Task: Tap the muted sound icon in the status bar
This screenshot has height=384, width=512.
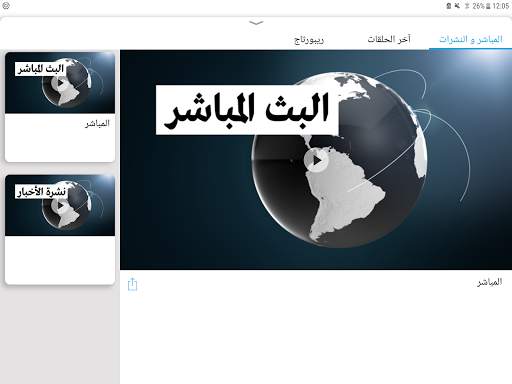Action: pos(457,6)
